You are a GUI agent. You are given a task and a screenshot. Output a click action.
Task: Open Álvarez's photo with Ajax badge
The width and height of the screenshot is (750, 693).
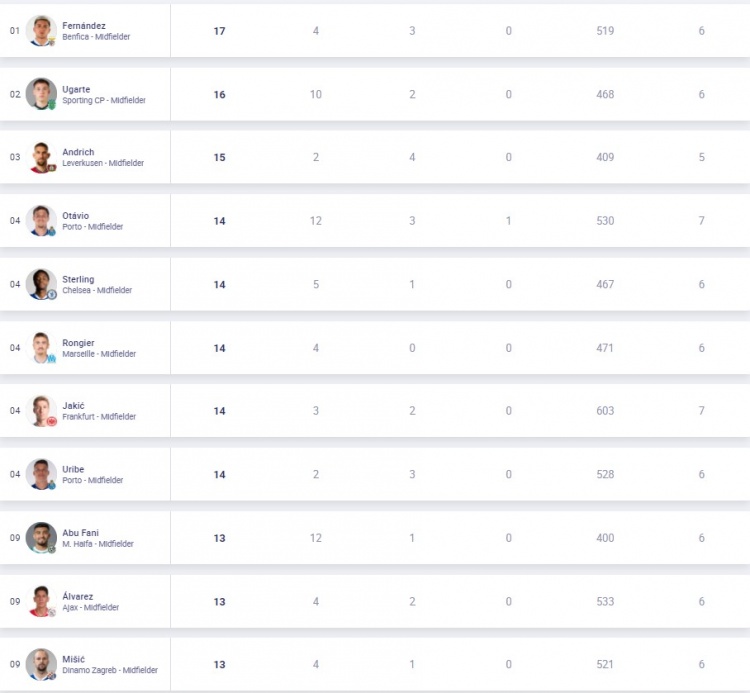click(41, 601)
